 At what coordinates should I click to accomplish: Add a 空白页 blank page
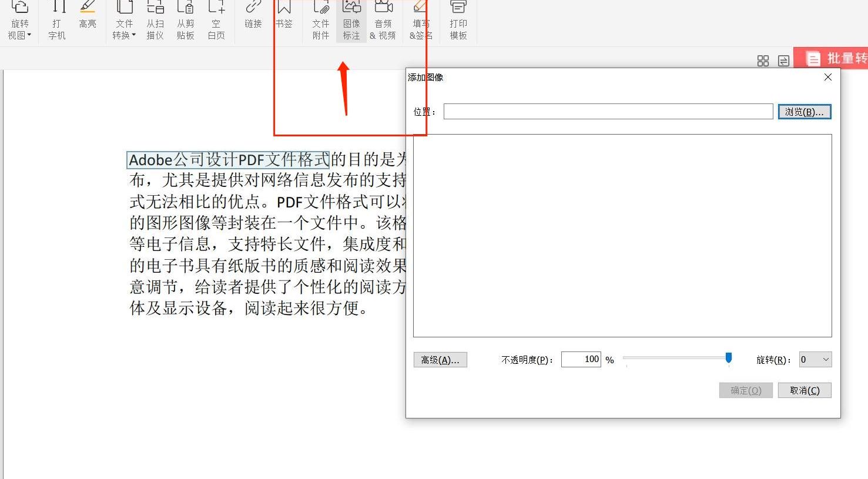click(x=216, y=21)
